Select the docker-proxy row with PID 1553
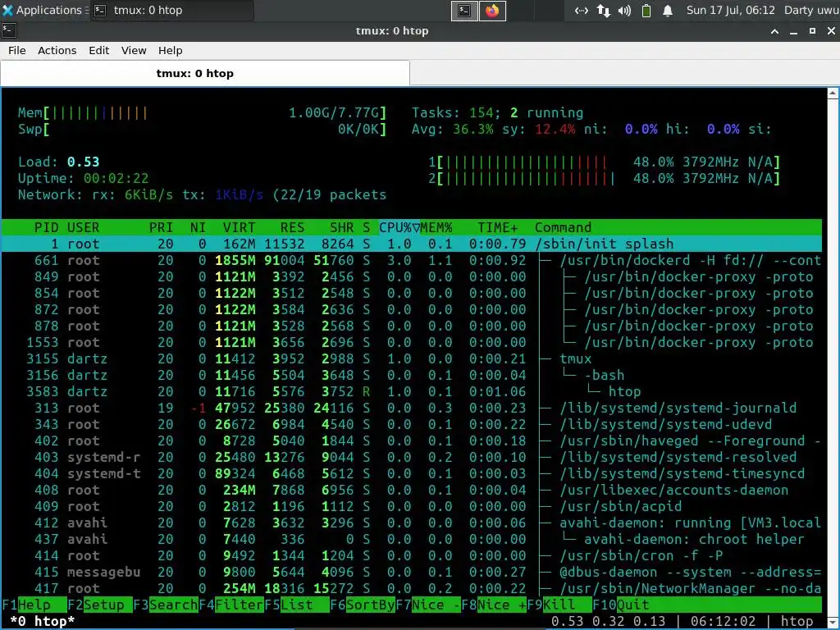840x630 pixels. [x=412, y=342]
